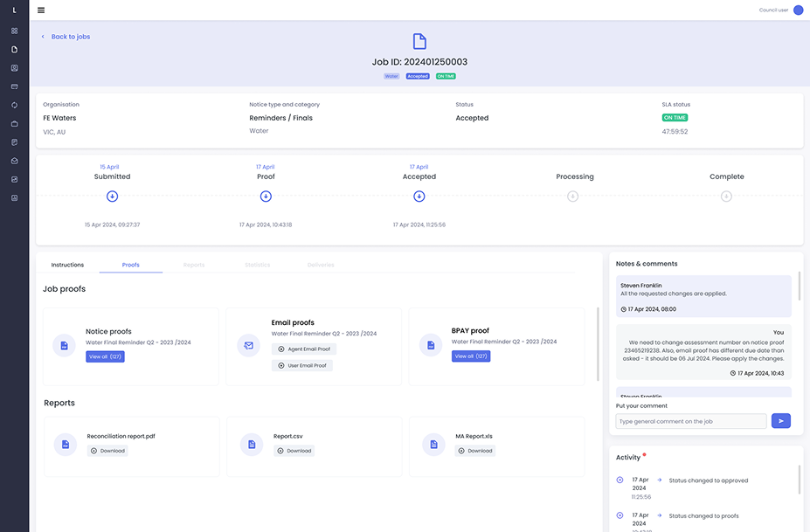
Task: Click the Accepted badge under Job ID
Action: click(418, 77)
